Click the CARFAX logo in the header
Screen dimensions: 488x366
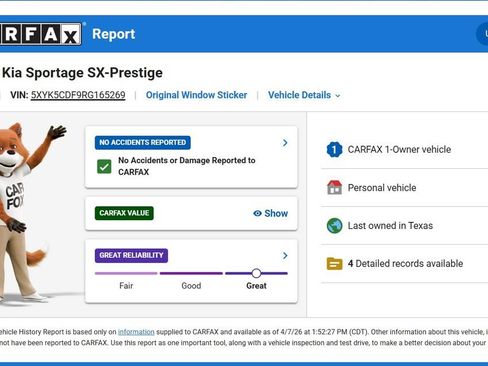tap(41, 34)
